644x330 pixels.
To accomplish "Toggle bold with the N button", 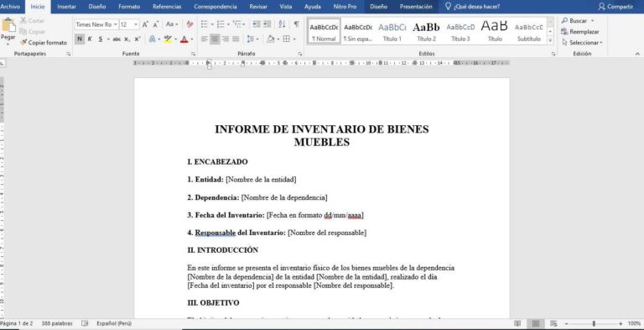I will [80, 39].
